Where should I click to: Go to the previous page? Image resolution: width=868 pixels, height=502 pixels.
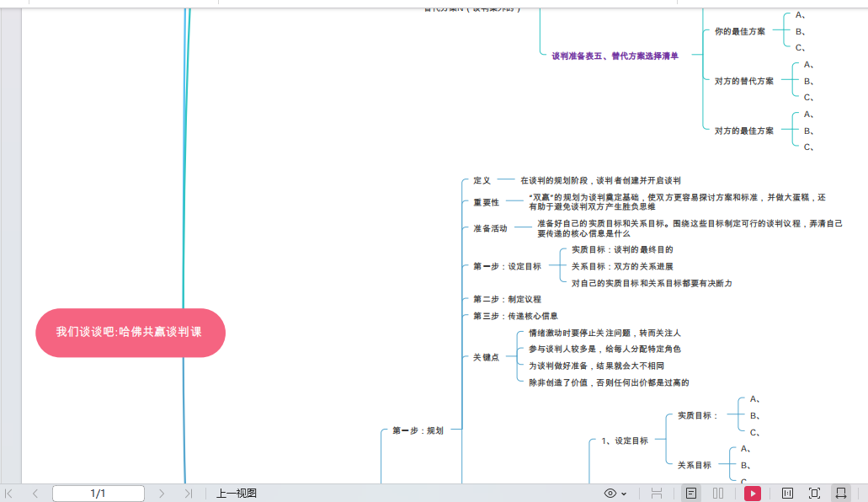[x=35, y=493]
